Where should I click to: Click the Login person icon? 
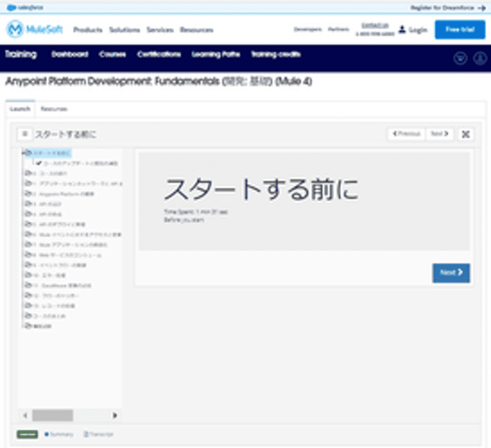point(402,30)
